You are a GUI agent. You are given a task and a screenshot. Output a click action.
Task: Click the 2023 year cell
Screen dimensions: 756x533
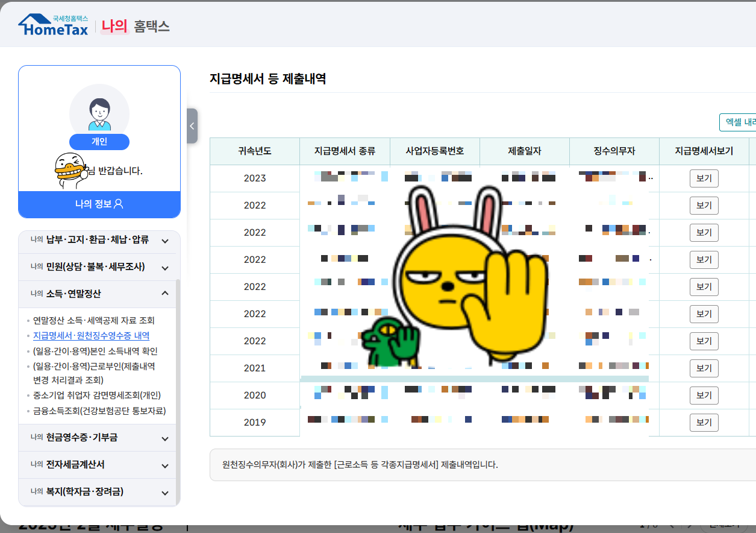pyautogui.click(x=255, y=178)
